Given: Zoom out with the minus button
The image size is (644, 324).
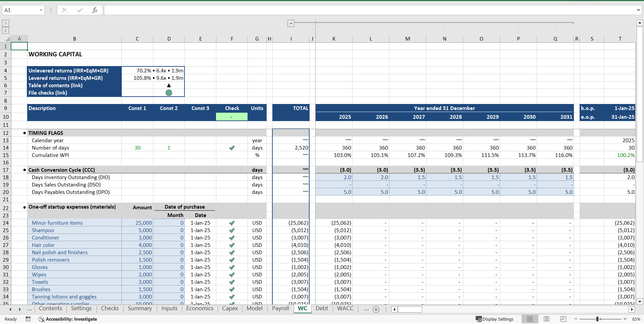Looking at the screenshot, I should tap(576, 319).
